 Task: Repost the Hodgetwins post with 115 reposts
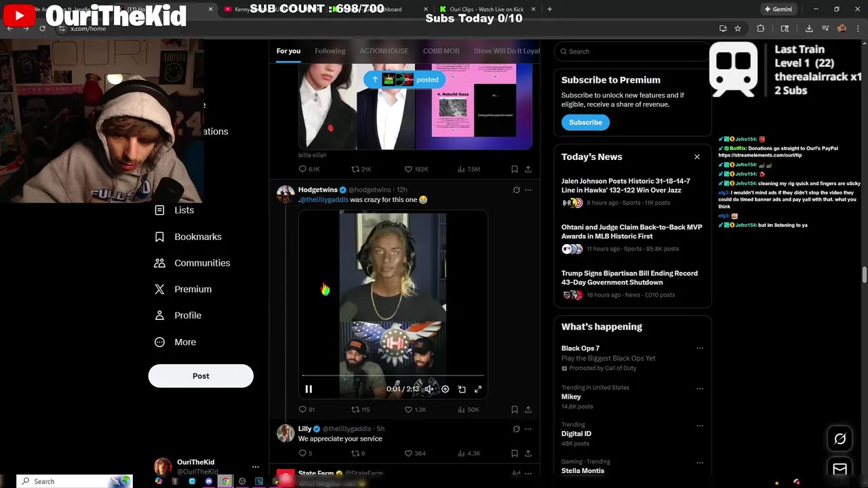point(360,409)
